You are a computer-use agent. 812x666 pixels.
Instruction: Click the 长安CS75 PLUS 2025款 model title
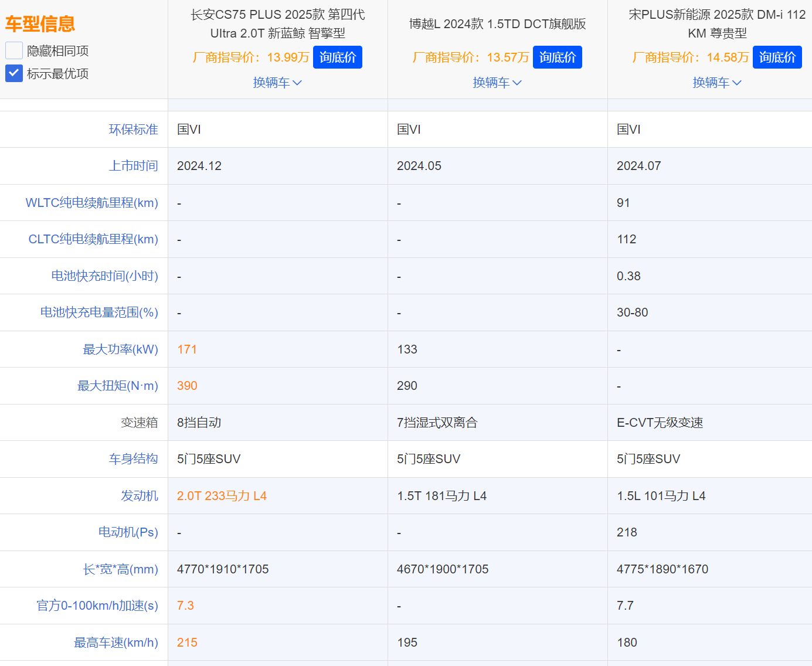278,24
